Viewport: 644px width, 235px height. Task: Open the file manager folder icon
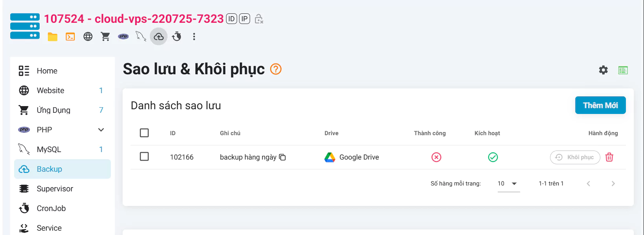pyautogui.click(x=53, y=37)
